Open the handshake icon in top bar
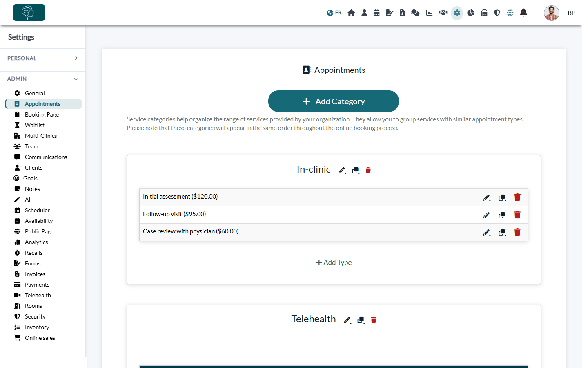The image size is (588, 368). click(x=443, y=13)
